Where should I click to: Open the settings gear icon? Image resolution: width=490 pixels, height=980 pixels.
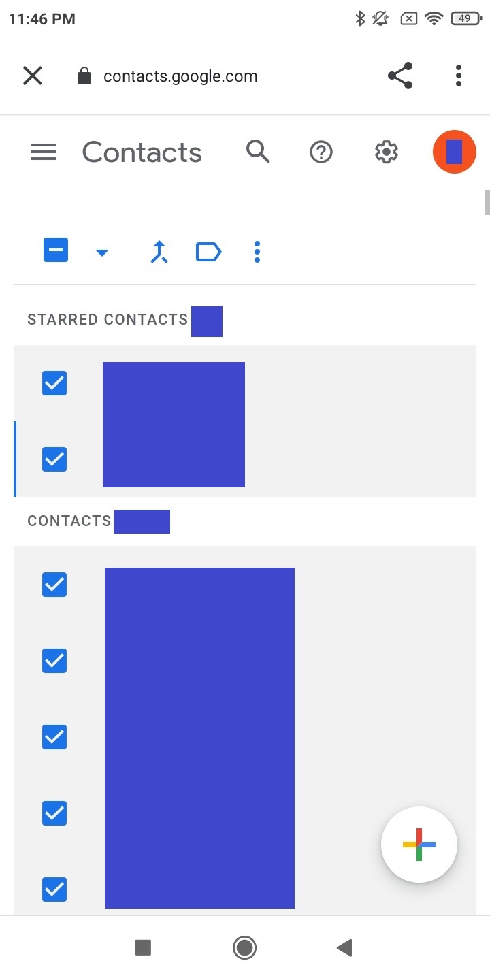pyautogui.click(x=387, y=152)
